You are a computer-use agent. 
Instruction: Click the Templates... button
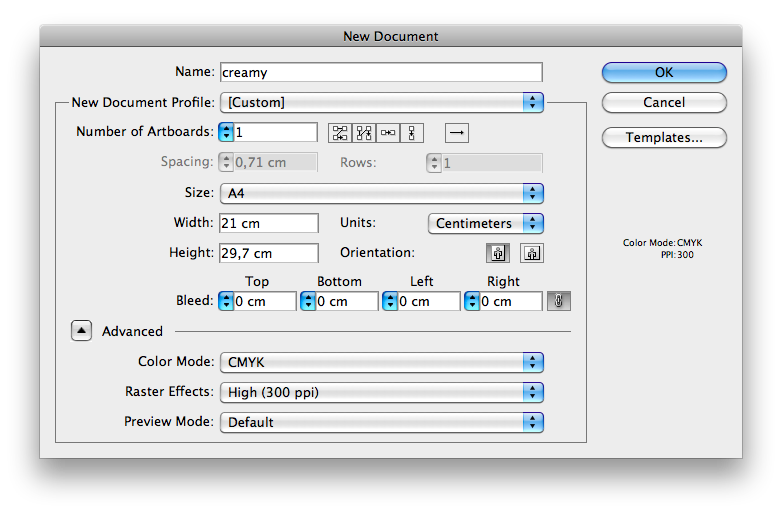coord(664,138)
